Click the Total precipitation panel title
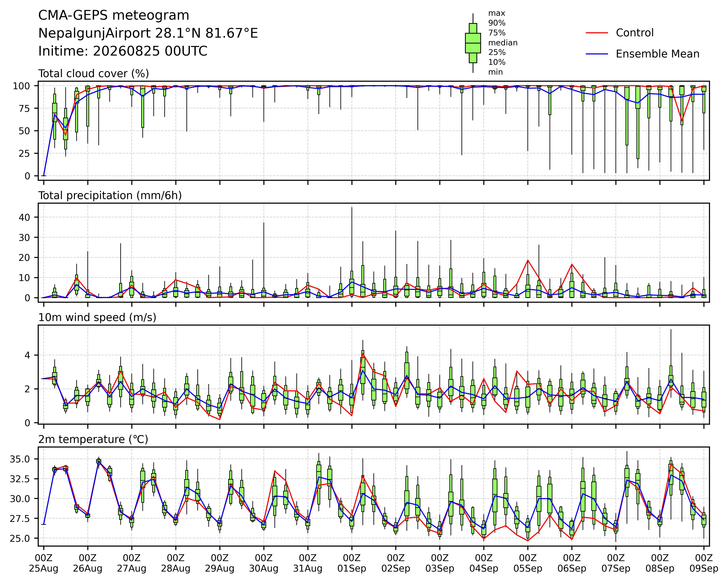The image size is (728, 583). 110,196
